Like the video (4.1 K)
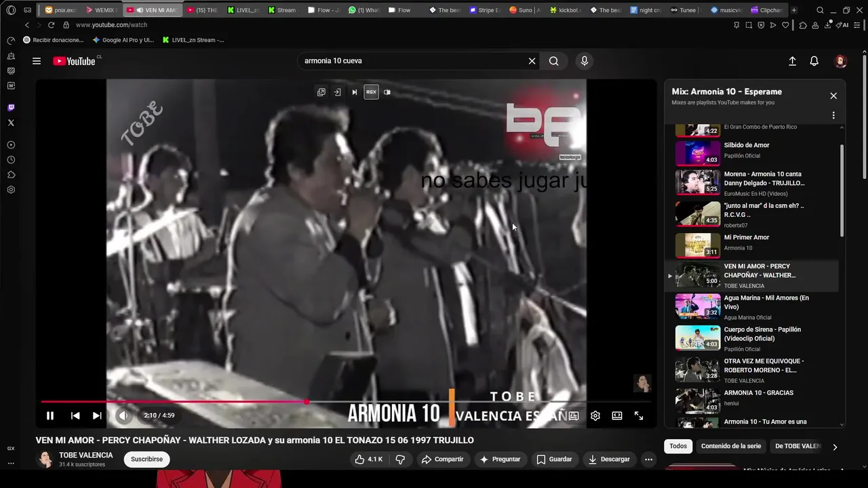 click(368, 460)
